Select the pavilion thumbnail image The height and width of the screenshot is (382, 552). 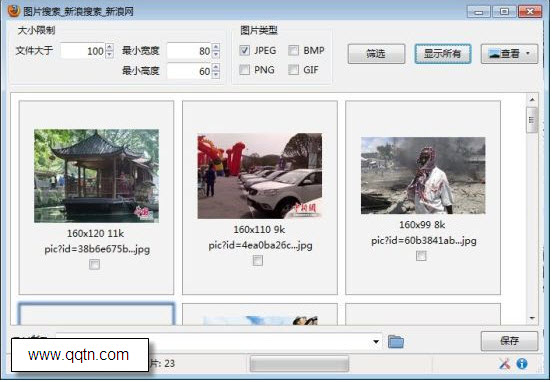click(x=96, y=176)
